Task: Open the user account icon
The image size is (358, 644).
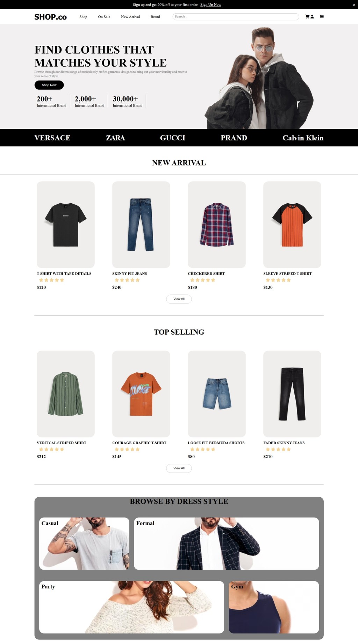Action: (312, 16)
